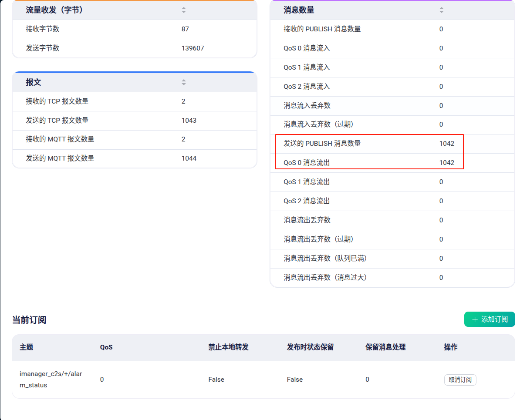Image resolution: width=520 pixels, height=420 pixels.
Task: Select the 发送的 PUBLISH 消息数量 row
Action: [322, 143]
